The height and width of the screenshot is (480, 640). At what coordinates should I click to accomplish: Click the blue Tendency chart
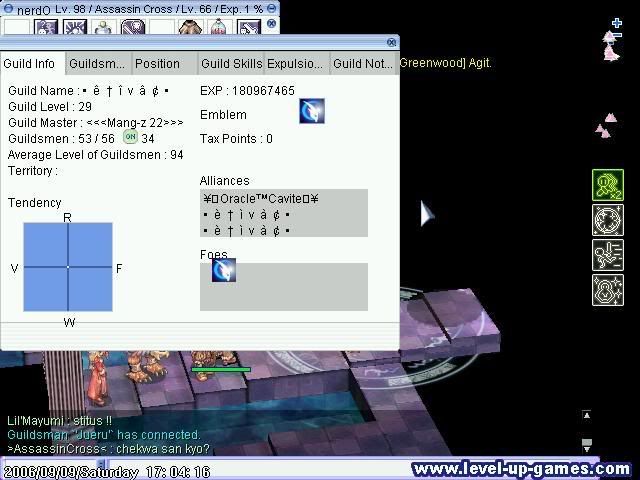click(x=68, y=267)
